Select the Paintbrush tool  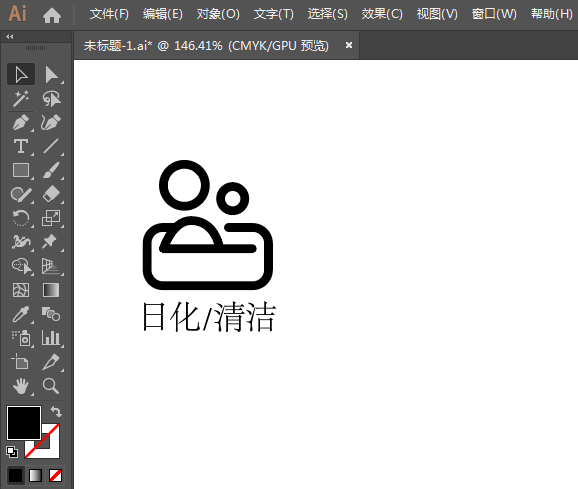point(51,170)
